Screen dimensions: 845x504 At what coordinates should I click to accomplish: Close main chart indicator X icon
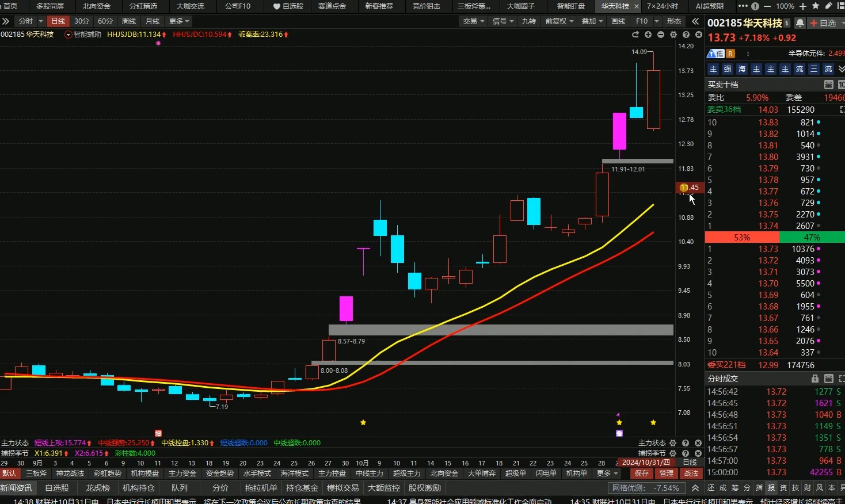tap(699, 35)
